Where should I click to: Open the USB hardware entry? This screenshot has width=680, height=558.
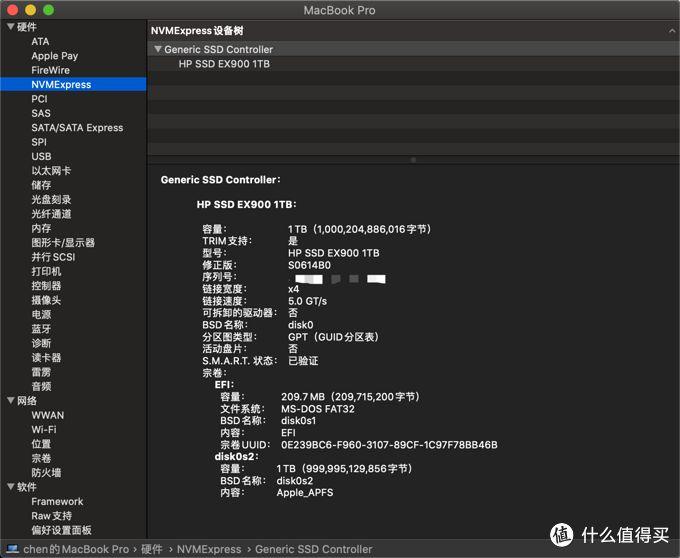tap(41, 156)
